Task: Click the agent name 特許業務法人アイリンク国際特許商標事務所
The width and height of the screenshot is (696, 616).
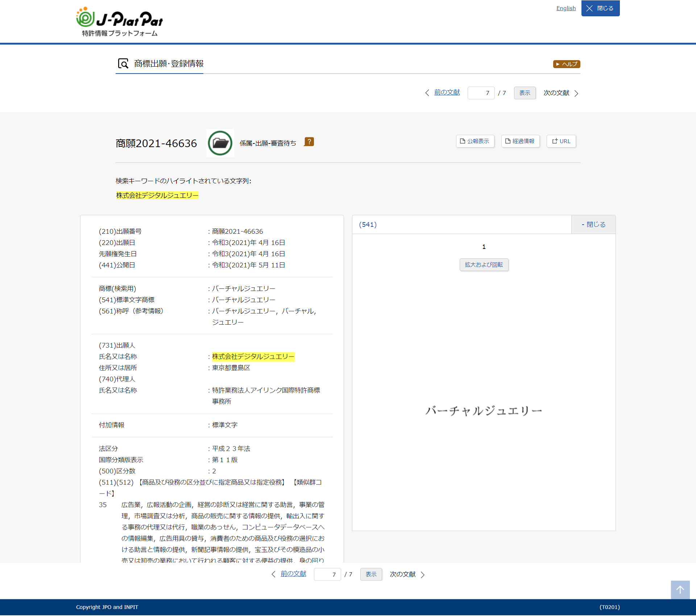Action: [x=266, y=396]
